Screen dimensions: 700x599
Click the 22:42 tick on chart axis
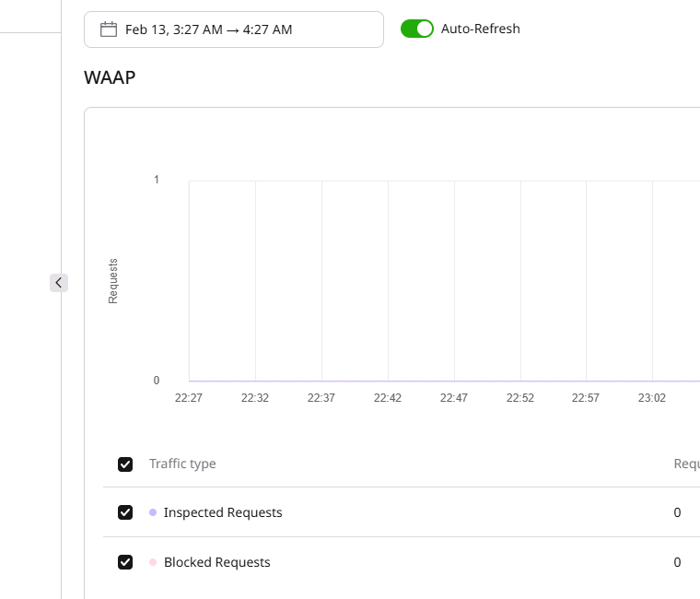coord(388,398)
